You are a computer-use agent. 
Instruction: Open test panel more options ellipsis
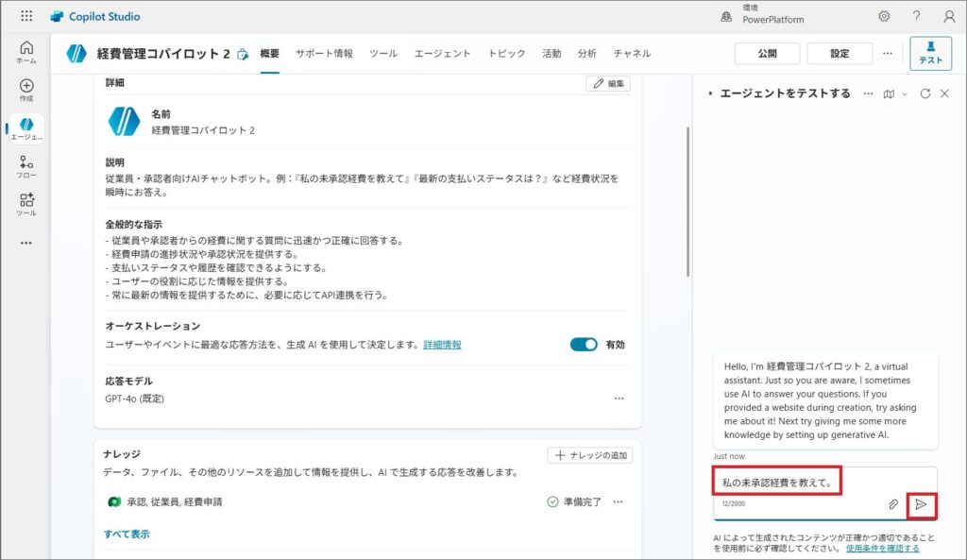pyautogui.click(x=869, y=93)
